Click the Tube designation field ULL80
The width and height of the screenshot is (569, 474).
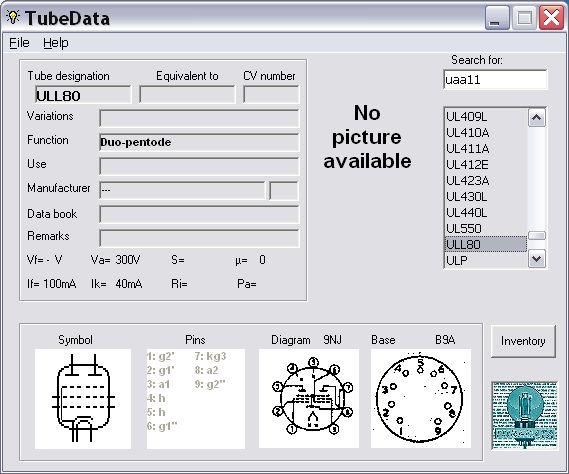coord(83,95)
